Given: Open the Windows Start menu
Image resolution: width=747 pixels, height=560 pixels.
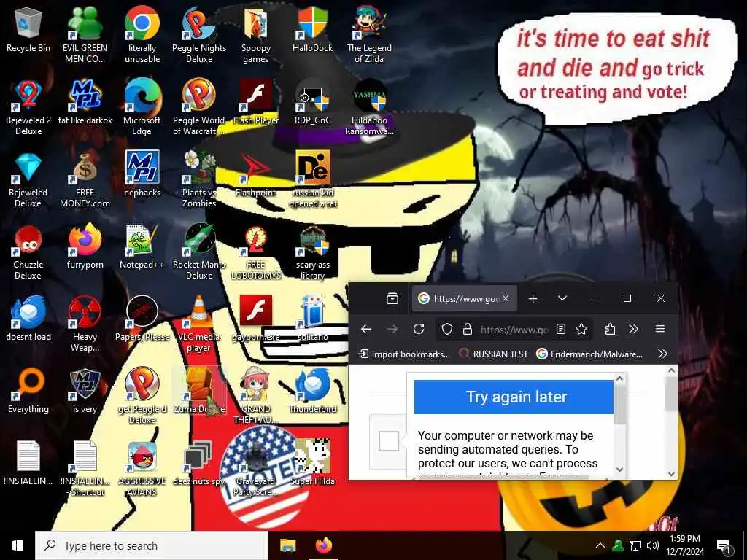Looking at the screenshot, I should point(18,545).
